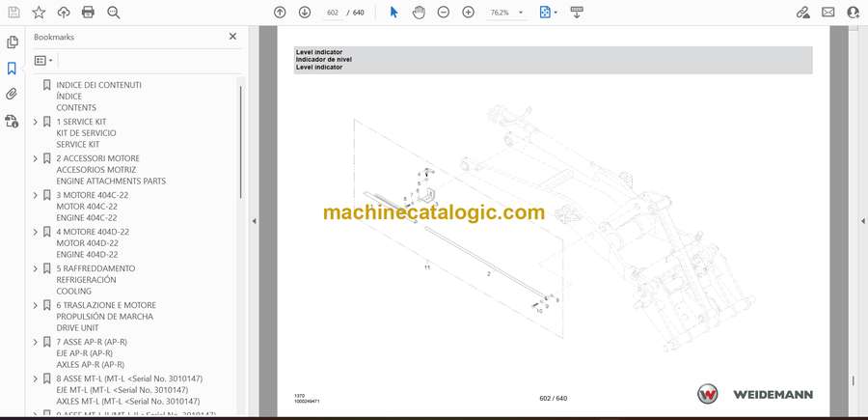The image size is (868, 420).
Task: Toggle the Bookmarks panel in sidebar
Action: 12,69
